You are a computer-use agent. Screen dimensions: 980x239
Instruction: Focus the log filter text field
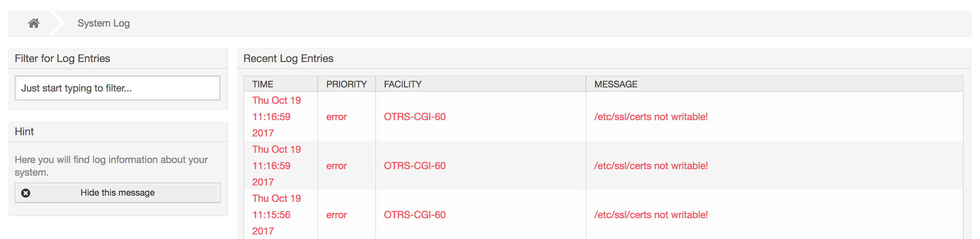[x=117, y=88]
